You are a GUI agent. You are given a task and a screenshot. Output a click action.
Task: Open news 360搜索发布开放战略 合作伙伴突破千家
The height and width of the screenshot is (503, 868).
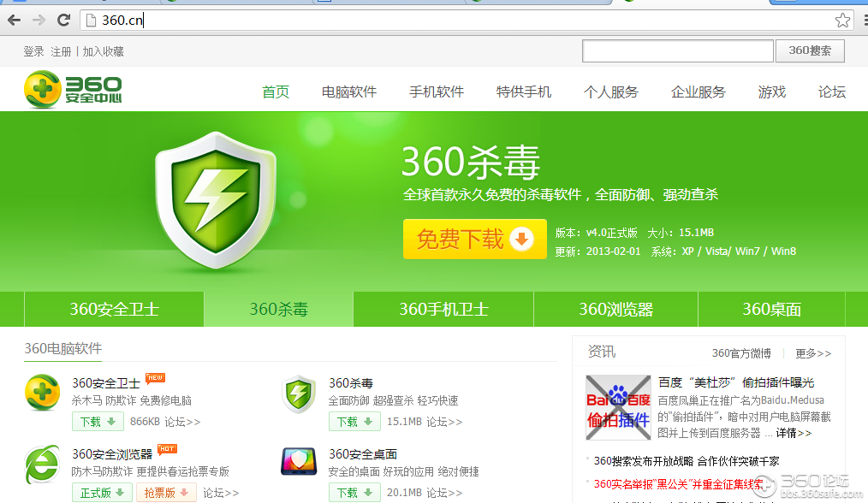687,461
